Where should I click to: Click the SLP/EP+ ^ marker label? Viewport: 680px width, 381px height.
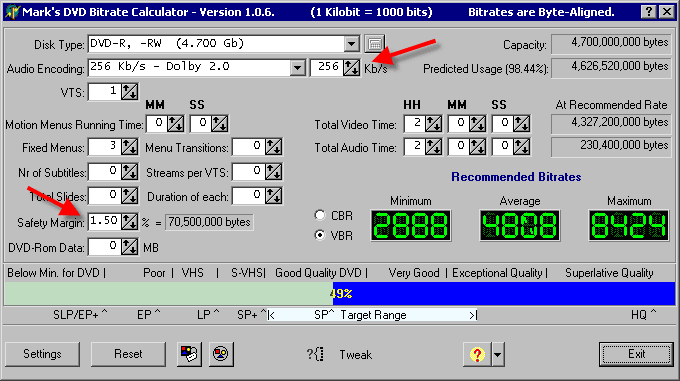80,315
